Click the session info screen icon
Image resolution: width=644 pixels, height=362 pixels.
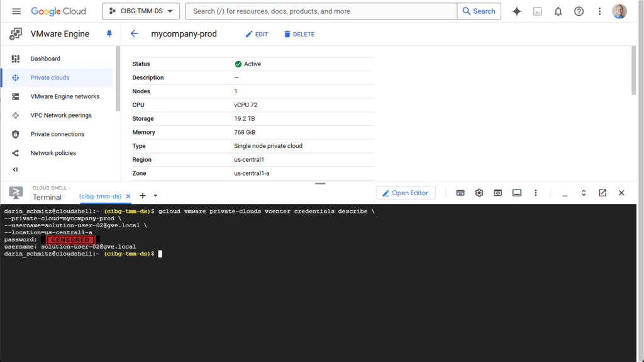517,193
